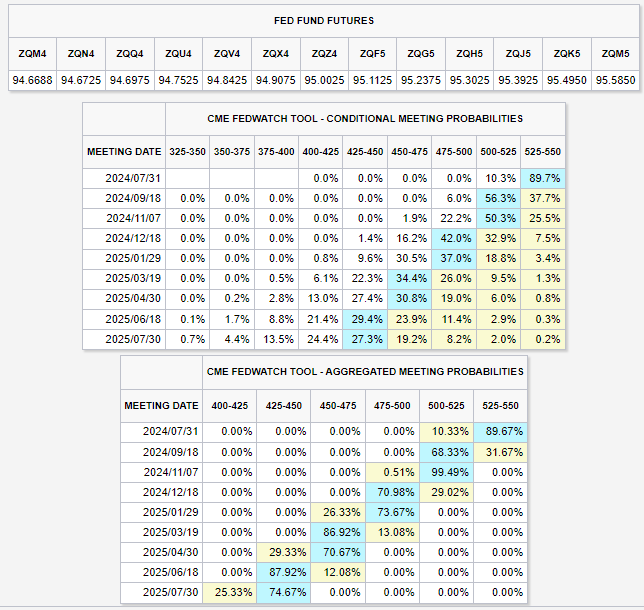Select the 95.4950 price cell
This screenshot has height=610, width=644.
[567, 80]
